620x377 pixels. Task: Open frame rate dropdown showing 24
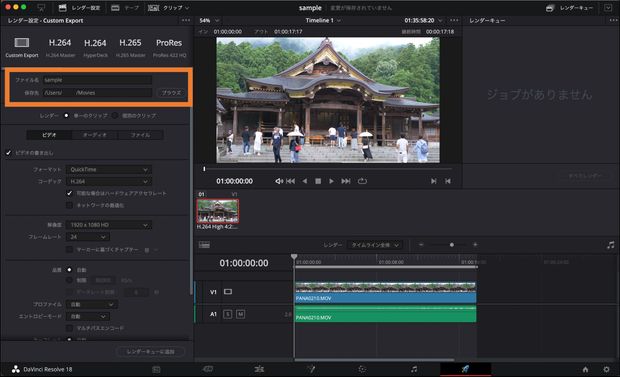click(88, 237)
